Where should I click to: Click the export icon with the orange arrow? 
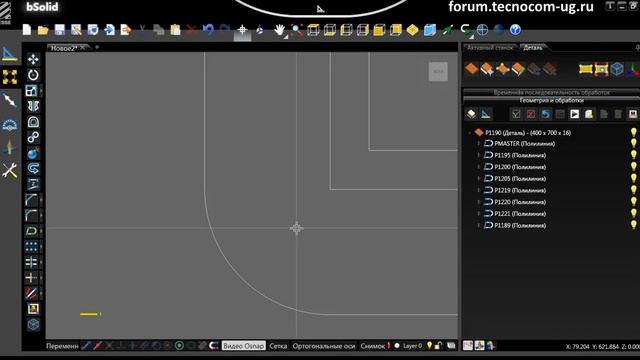(126, 30)
